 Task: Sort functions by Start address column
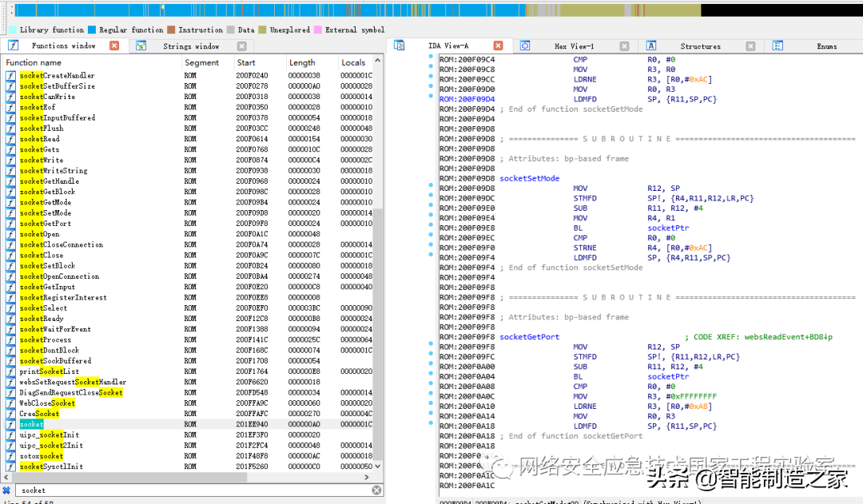pos(246,62)
